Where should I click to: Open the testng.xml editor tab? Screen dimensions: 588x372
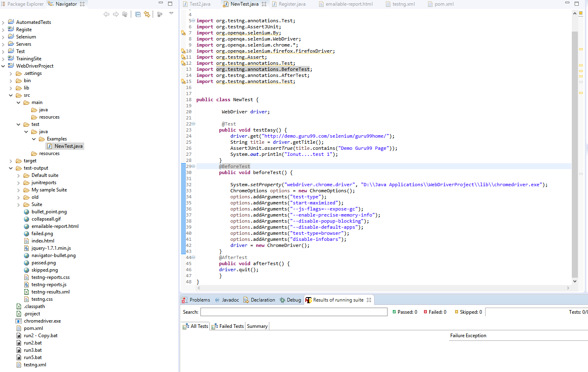pyautogui.click(x=400, y=4)
